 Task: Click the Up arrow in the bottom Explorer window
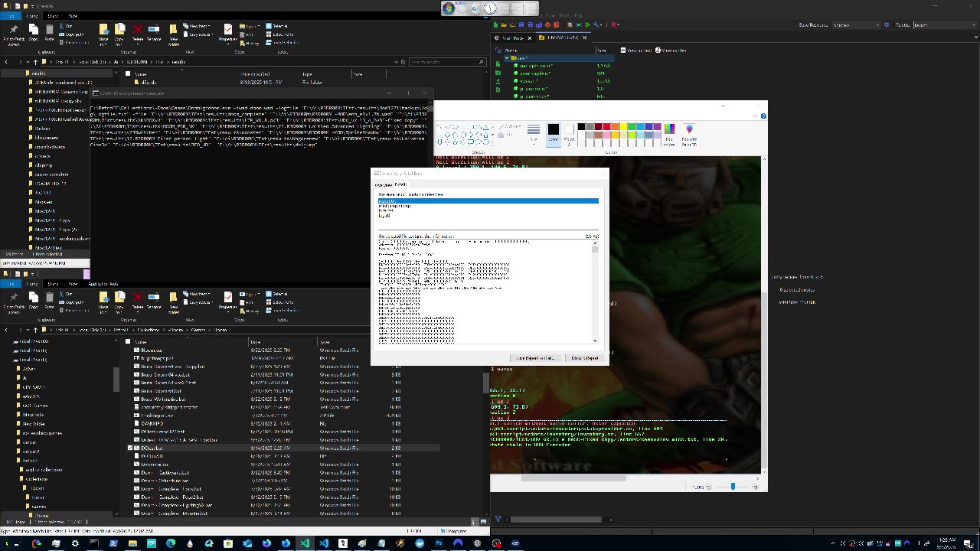pyautogui.click(x=35, y=330)
